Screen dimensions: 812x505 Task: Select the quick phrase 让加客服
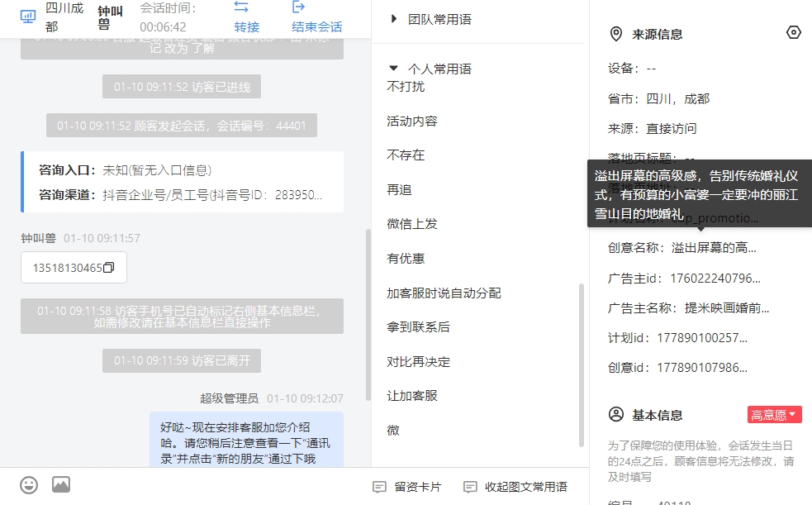click(x=412, y=396)
